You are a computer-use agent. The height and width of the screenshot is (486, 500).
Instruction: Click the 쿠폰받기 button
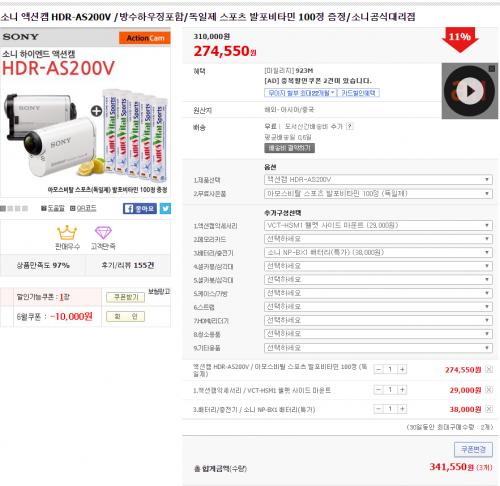[x=125, y=297]
